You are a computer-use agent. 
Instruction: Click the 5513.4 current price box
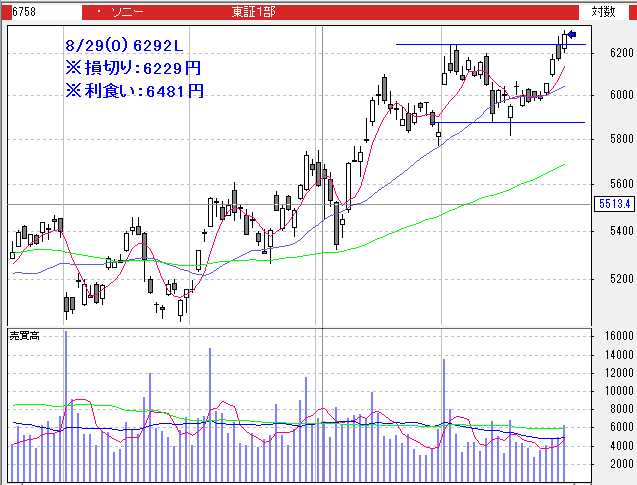click(614, 204)
